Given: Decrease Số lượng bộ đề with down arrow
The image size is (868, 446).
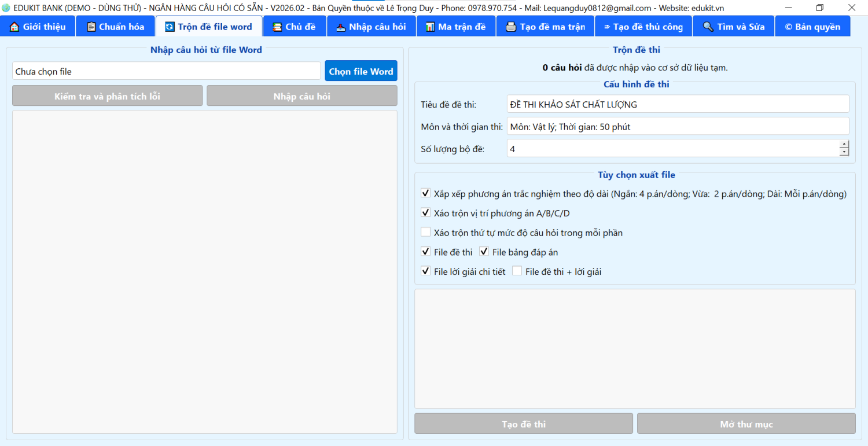Looking at the screenshot, I should point(844,152).
